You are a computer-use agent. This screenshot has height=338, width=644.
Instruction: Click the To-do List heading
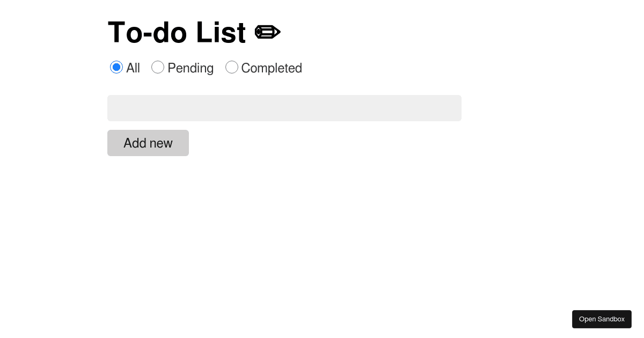177,32
